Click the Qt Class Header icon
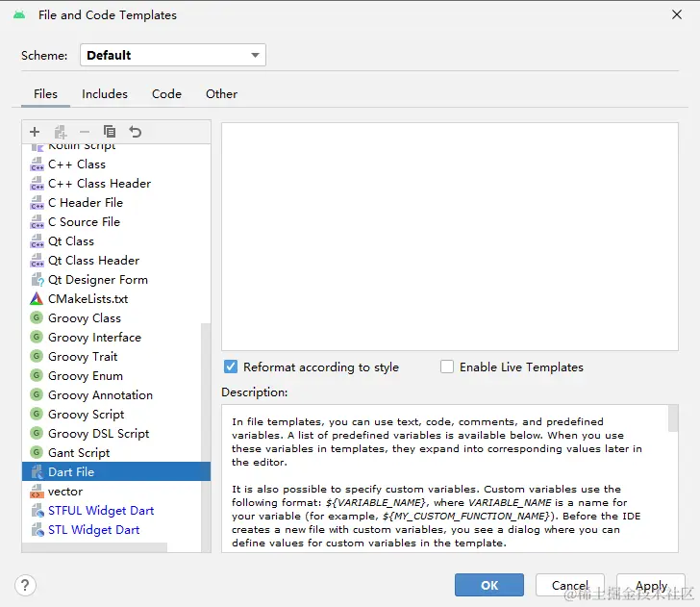The width and height of the screenshot is (700, 607). 37,261
